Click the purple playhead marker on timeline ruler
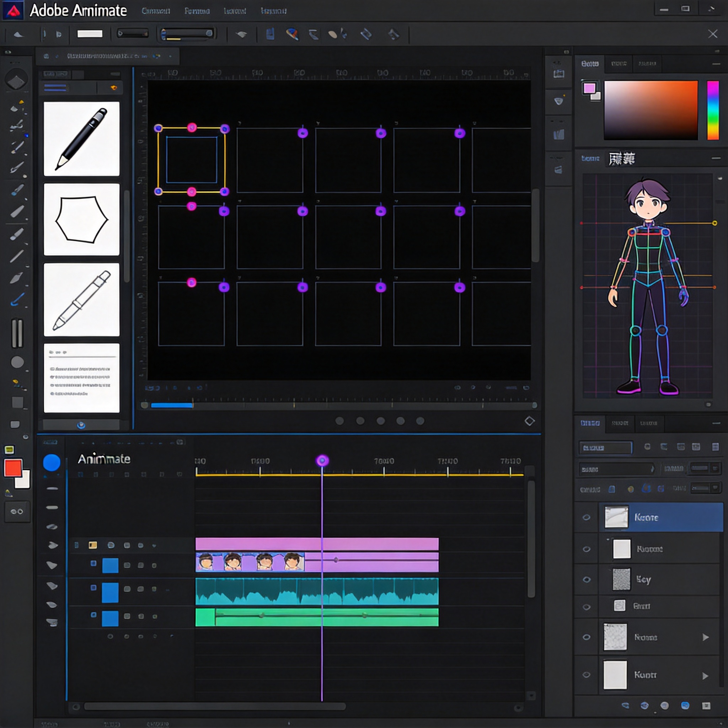The height and width of the screenshot is (728, 728). tap(322, 460)
